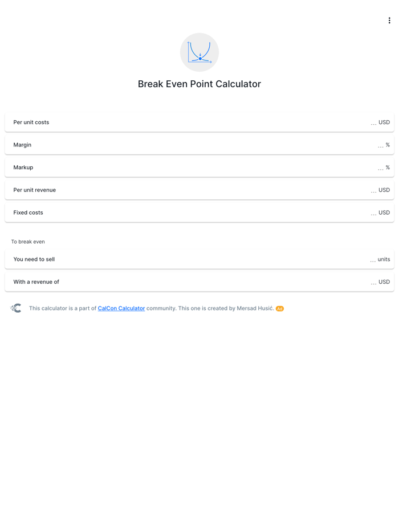Screen dimensions: 399x532
Task: Click the You need to sell result field
Action: coord(228,259)
